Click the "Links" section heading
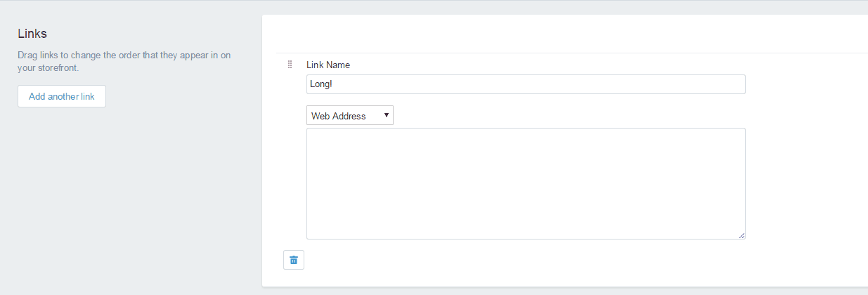The height and width of the screenshot is (295, 868). tap(32, 34)
